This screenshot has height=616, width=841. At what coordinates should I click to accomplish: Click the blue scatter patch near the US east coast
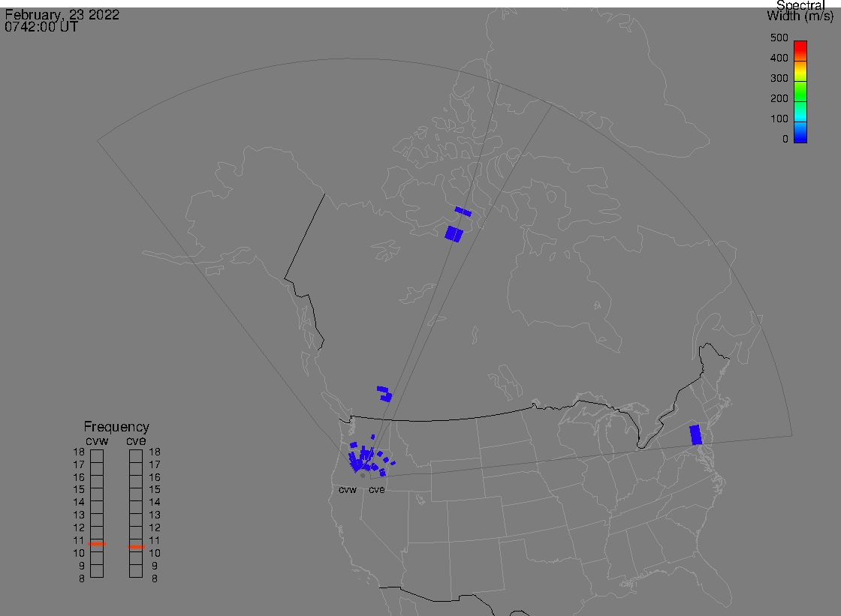[x=695, y=434]
